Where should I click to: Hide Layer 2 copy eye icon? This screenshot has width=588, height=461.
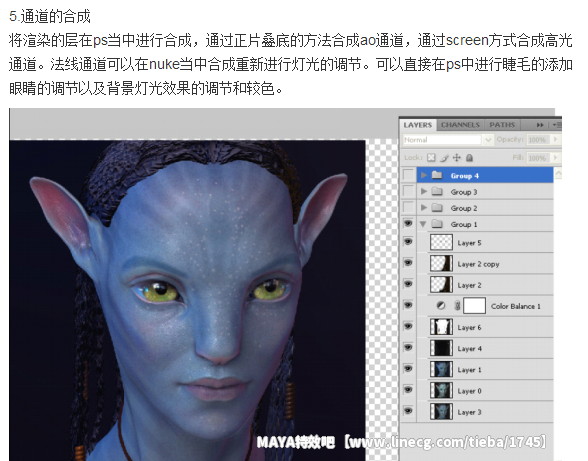point(408,263)
